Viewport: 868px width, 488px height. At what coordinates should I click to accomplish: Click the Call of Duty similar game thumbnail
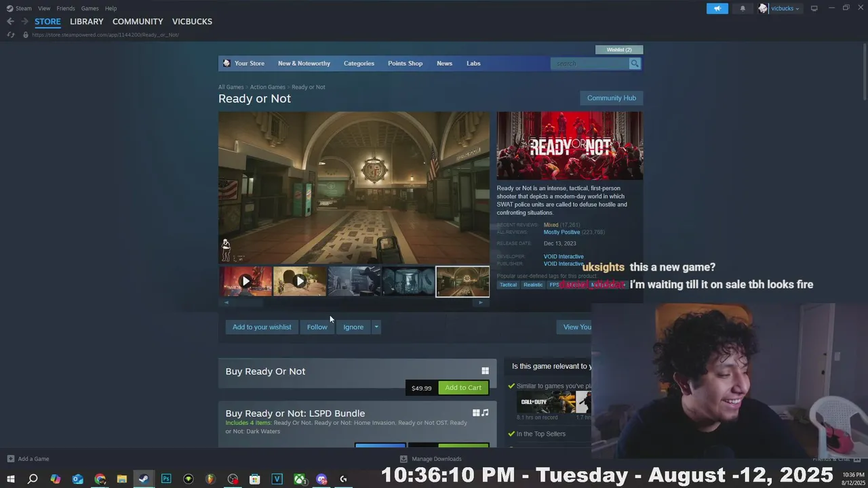point(545,402)
